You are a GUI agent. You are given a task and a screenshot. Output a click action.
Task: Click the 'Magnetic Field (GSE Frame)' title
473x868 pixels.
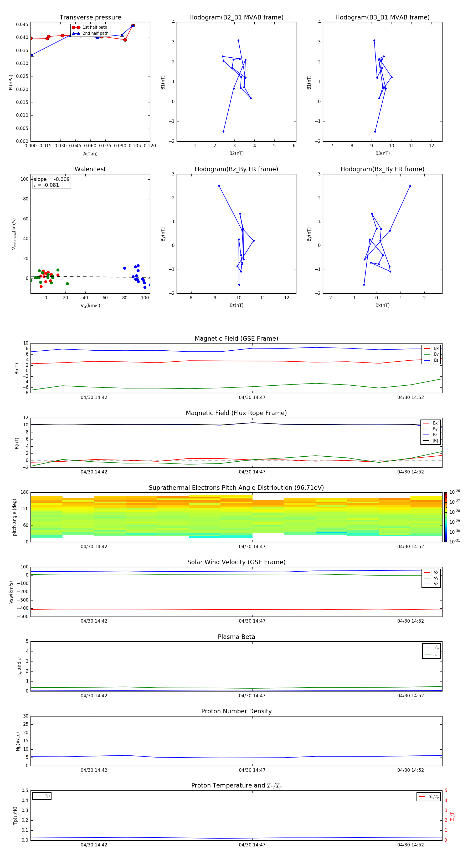[236, 339]
